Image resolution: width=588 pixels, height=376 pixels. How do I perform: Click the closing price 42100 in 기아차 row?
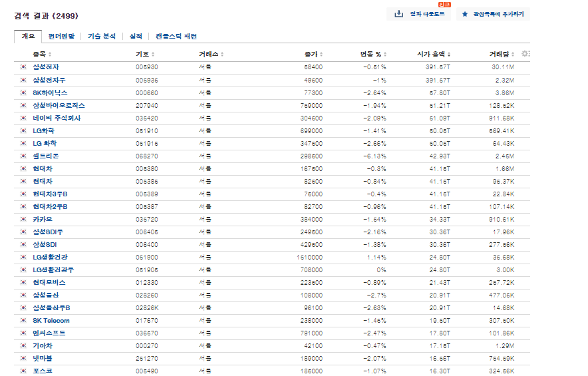pos(313,346)
